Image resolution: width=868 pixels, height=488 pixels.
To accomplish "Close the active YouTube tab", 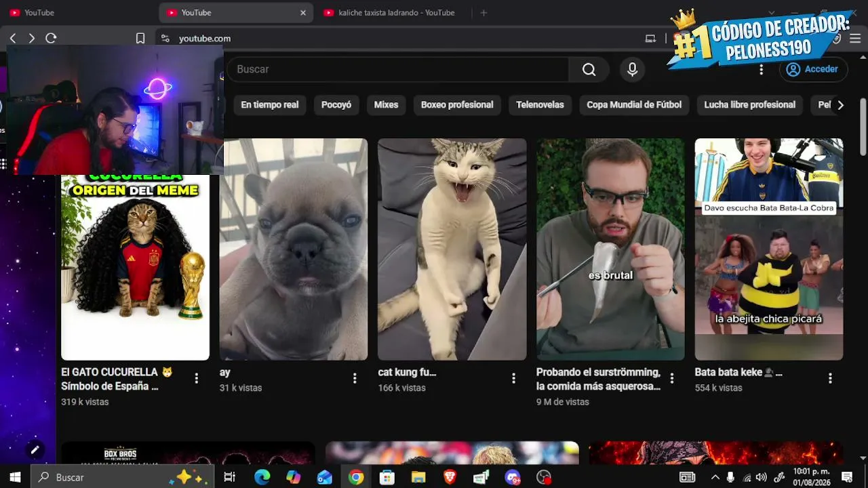I will tap(303, 13).
